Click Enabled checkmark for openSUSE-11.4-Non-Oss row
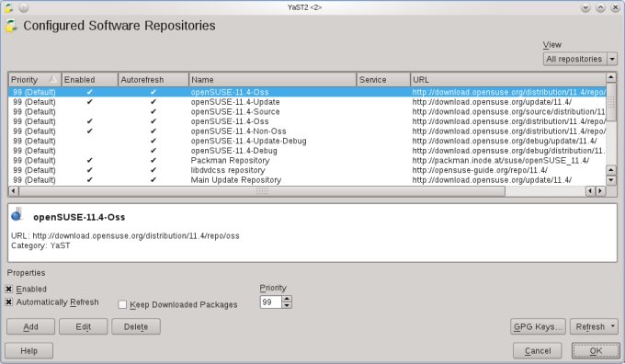The width and height of the screenshot is (625, 364). pos(90,131)
